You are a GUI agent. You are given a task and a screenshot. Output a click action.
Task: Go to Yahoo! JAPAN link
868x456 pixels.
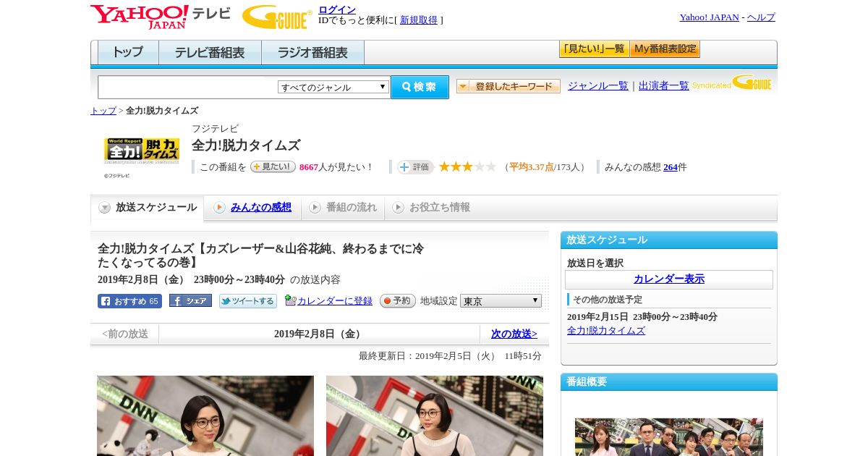pyautogui.click(x=709, y=17)
